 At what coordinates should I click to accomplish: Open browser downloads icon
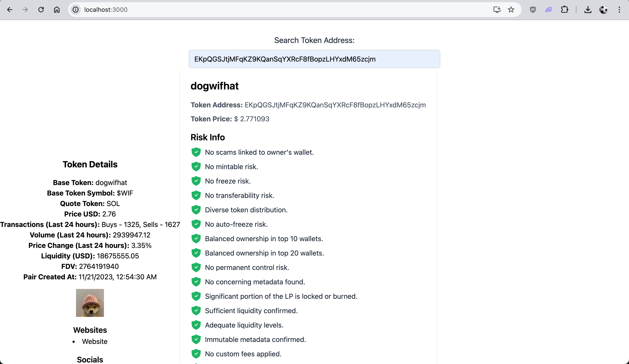click(588, 10)
